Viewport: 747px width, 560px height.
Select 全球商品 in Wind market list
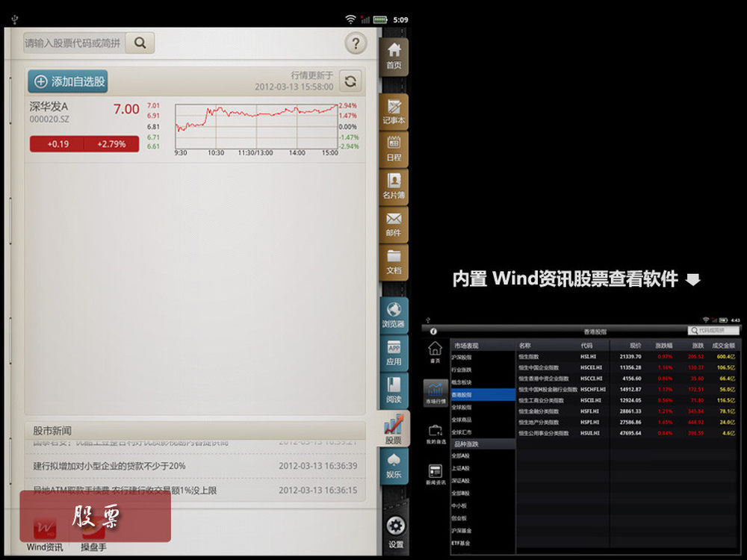(x=461, y=420)
